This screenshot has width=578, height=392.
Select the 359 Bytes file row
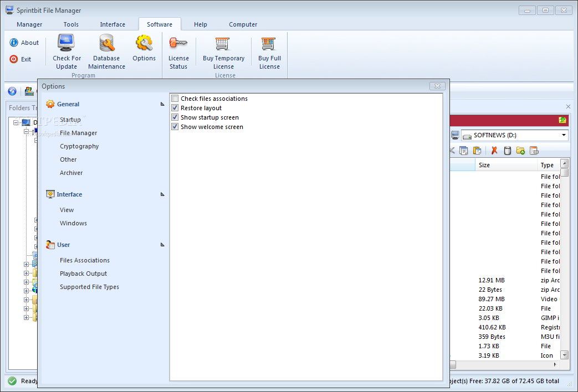tap(505, 337)
